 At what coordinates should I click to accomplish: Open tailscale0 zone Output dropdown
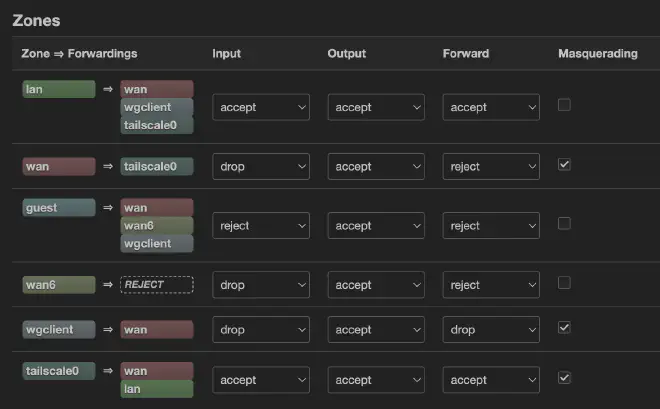tap(376, 380)
